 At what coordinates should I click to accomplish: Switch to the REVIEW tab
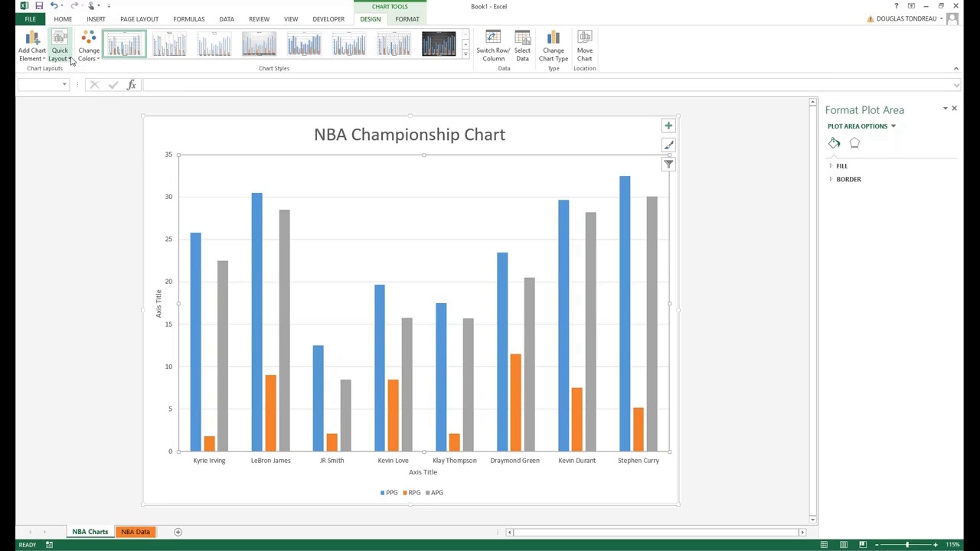[x=259, y=19]
